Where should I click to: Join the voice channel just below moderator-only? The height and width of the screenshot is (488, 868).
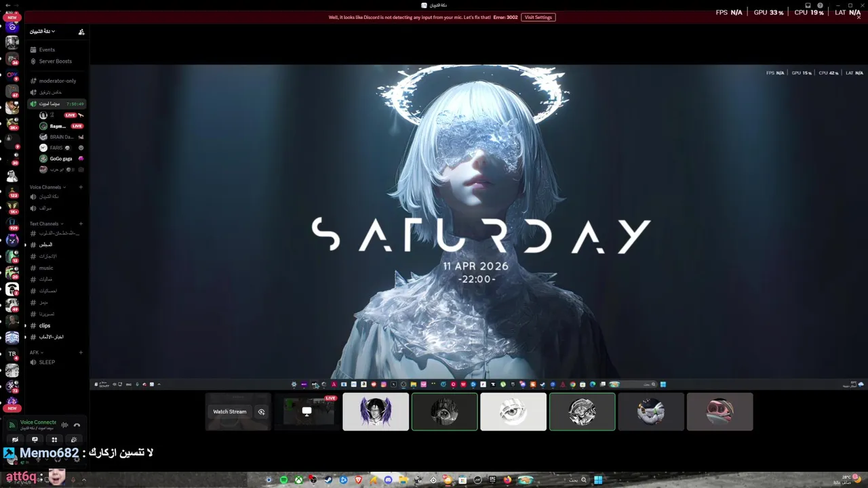tap(57, 92)
